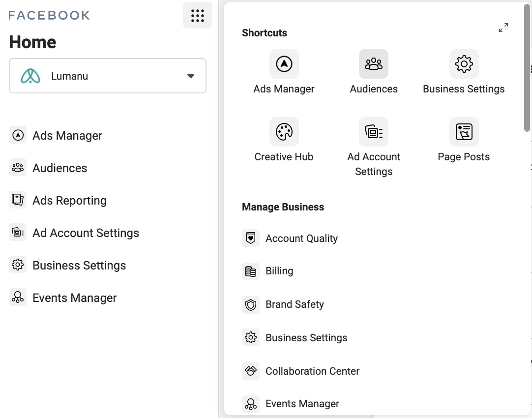Click the Audiences shortcut label
Image resolution: width=532 pixels, height=418 pixels.
coord(374,89)
